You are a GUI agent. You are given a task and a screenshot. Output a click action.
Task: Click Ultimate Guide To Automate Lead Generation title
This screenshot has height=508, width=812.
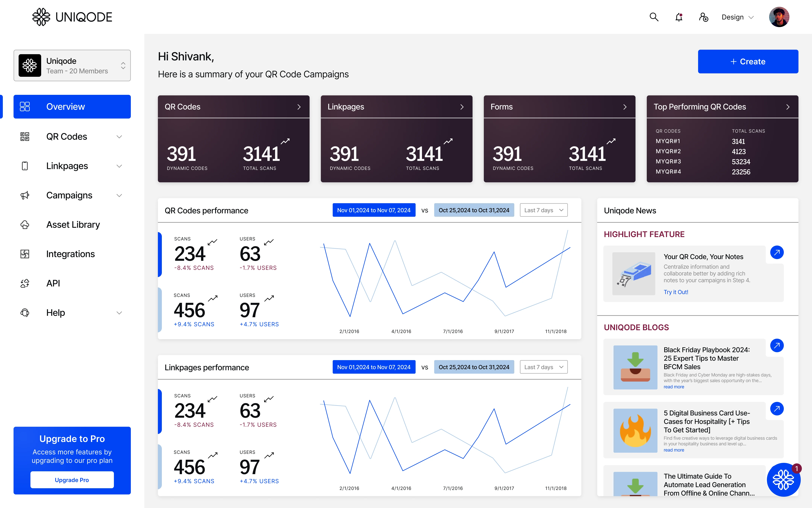pyautogui.click(x=709, y=484)
